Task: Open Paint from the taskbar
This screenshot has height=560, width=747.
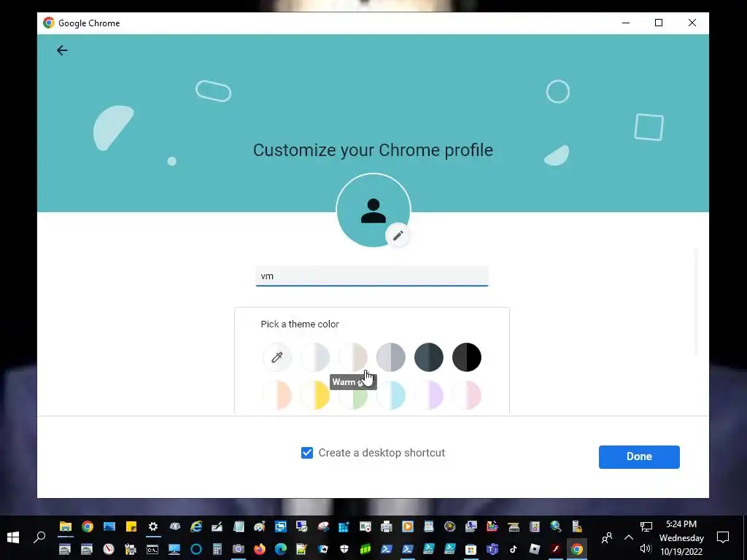Action: [x=259, y=526]
